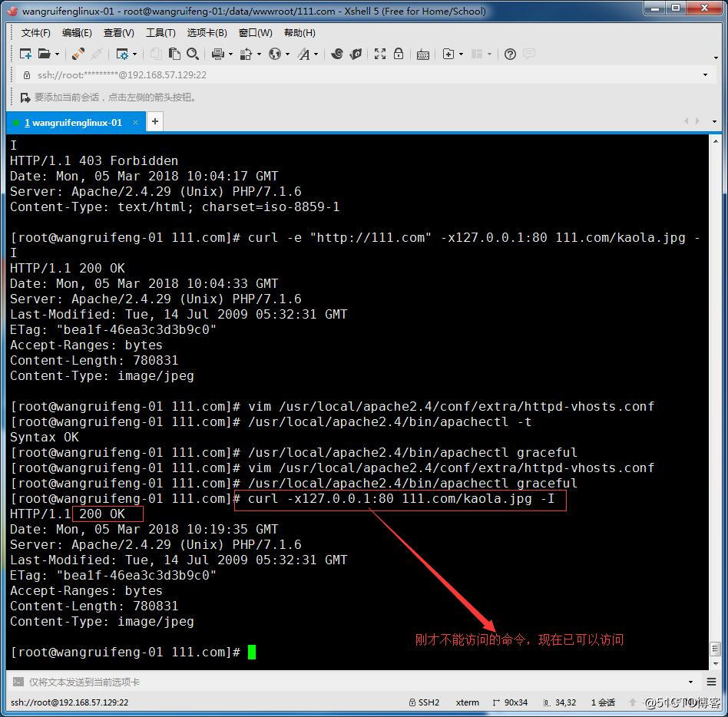Screen dimensions: 728x717
Task: Click the Help question mark icon
Action: pos(510,55)
